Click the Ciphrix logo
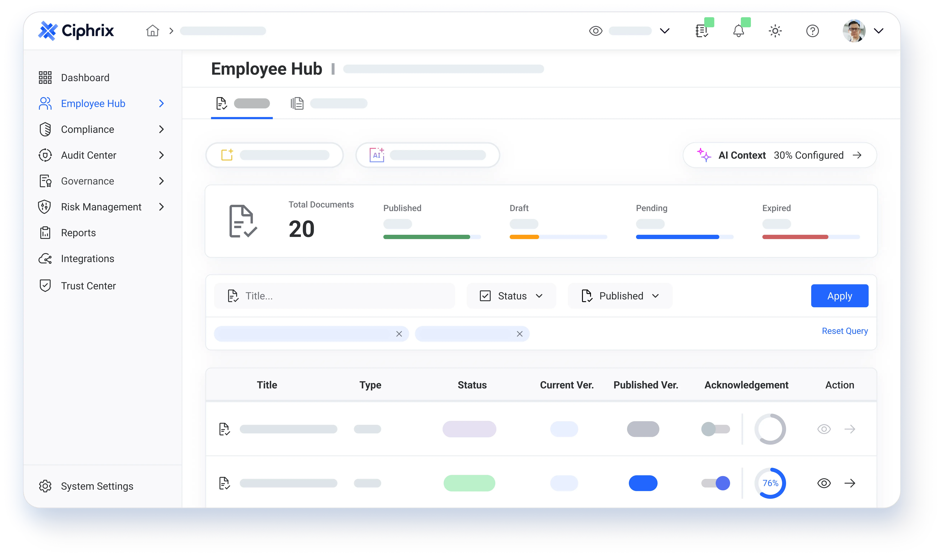The width and height of the screenshot is (944, 560). click(76, 31)
